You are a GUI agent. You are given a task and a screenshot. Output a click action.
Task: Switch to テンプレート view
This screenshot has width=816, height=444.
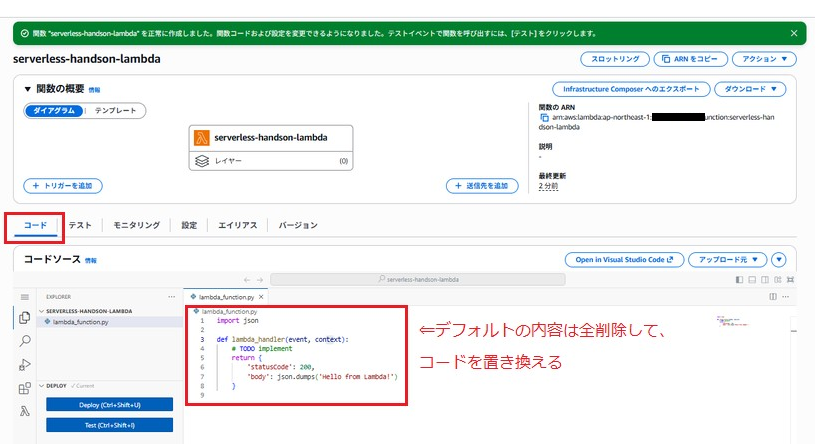click(x=115, y=111)
